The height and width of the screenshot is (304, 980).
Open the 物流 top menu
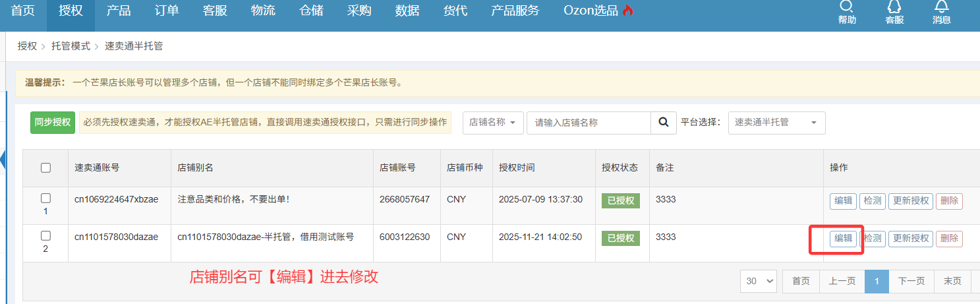[263, 11]
